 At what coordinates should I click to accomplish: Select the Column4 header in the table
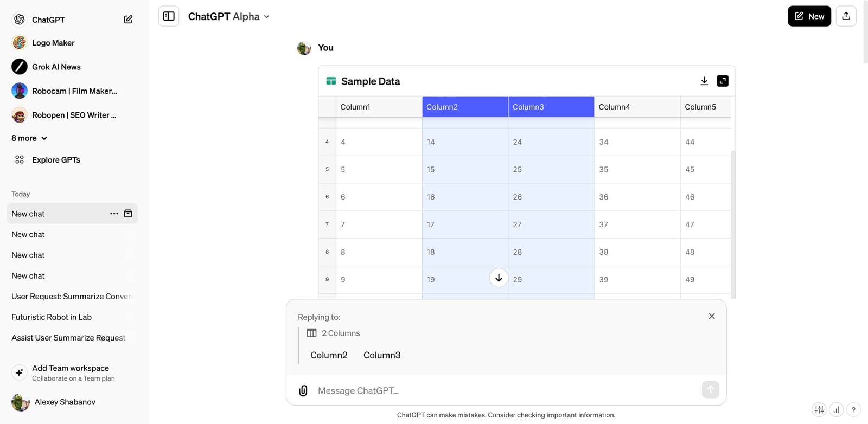[x=637, y=106]
